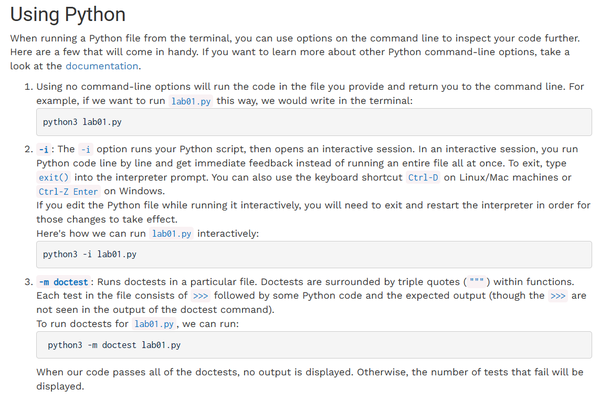The height and width of the screenshot is (400, 600).
Task: Click the list number 3 marker
Action: (x=28, y=282)
